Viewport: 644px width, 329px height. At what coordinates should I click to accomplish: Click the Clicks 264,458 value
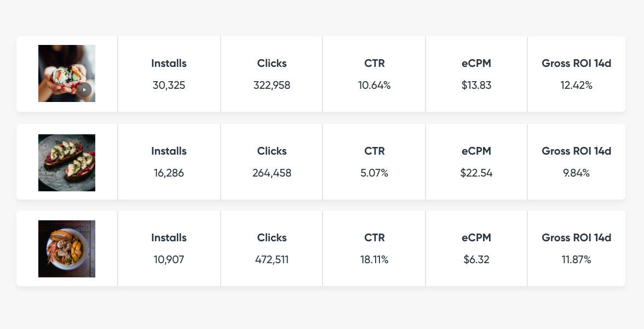click(x=272, y=173)
